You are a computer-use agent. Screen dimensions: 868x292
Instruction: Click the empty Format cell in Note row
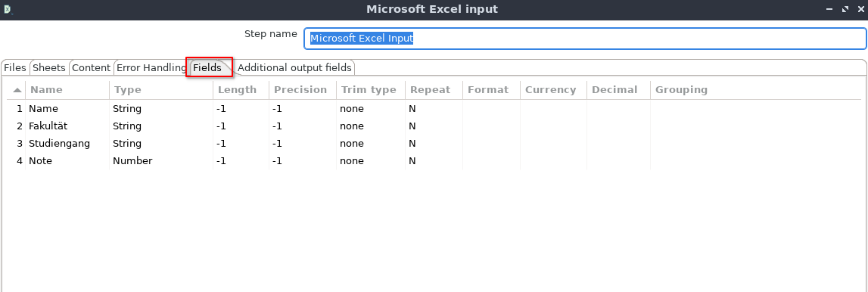coord(492,161)
